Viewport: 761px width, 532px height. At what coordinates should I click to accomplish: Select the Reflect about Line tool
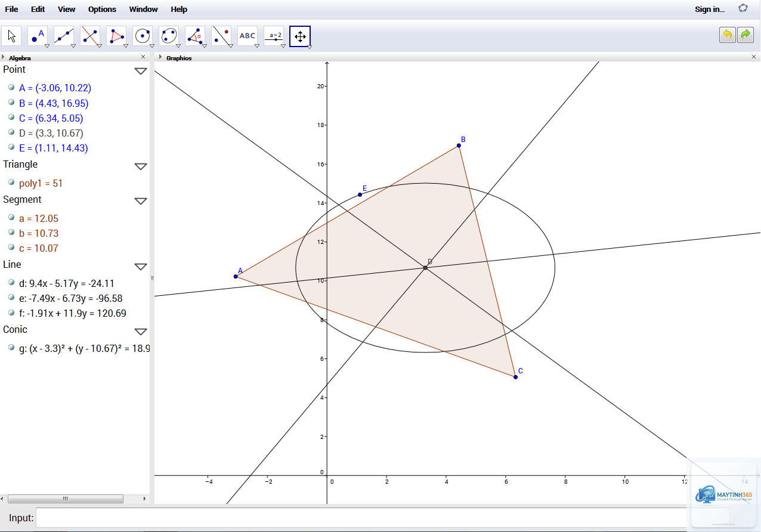(x=221, y=36)
